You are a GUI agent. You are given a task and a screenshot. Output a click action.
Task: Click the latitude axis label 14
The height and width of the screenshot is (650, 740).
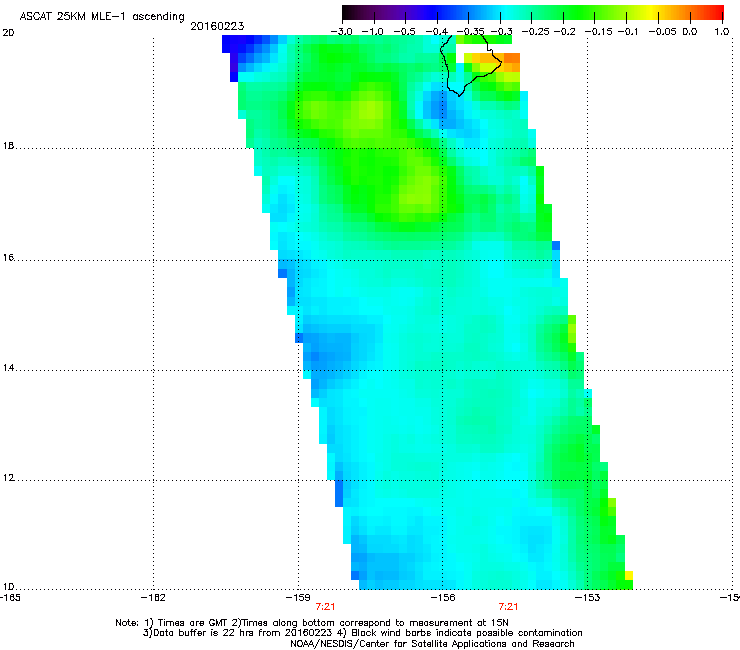(8, 367)
